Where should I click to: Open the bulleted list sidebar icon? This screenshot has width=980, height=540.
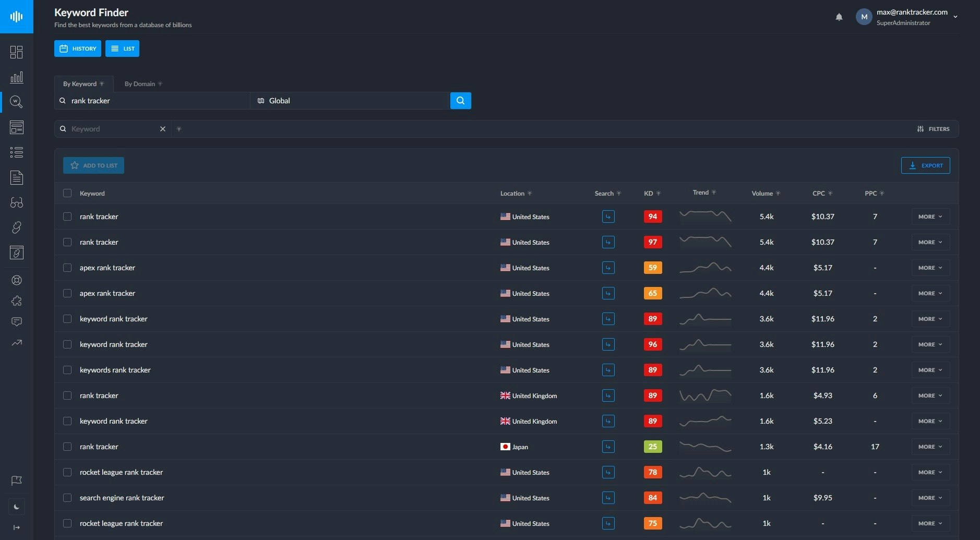pos(17,152)
